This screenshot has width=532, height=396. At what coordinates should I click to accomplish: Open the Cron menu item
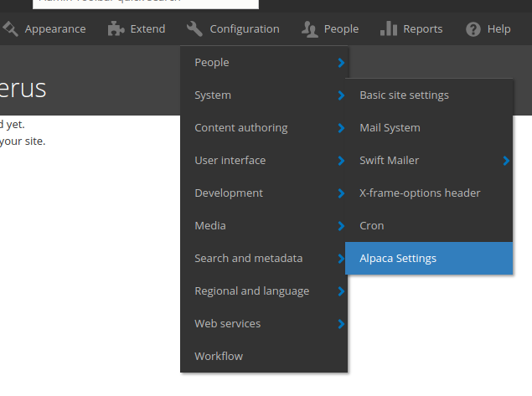click(372, 226)
